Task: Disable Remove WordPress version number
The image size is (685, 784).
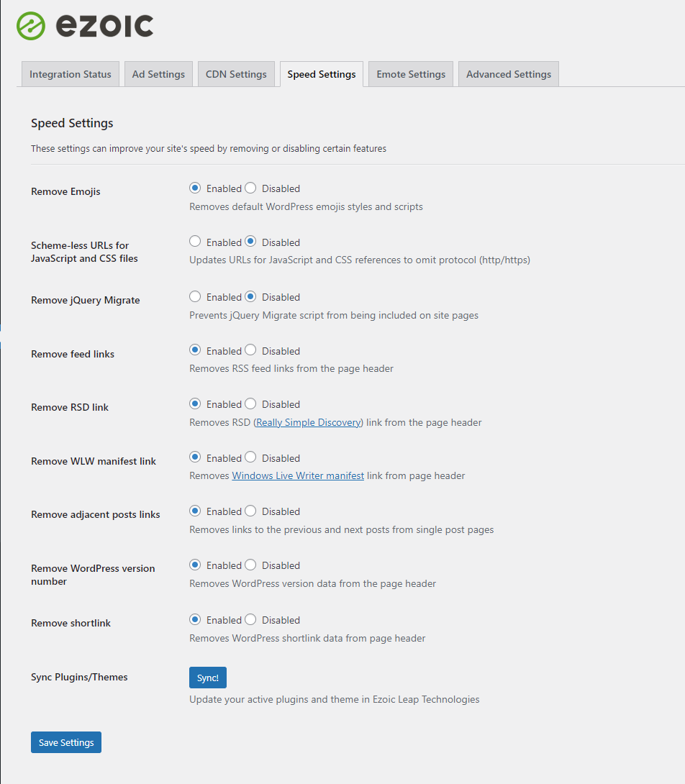Action: 250,565
